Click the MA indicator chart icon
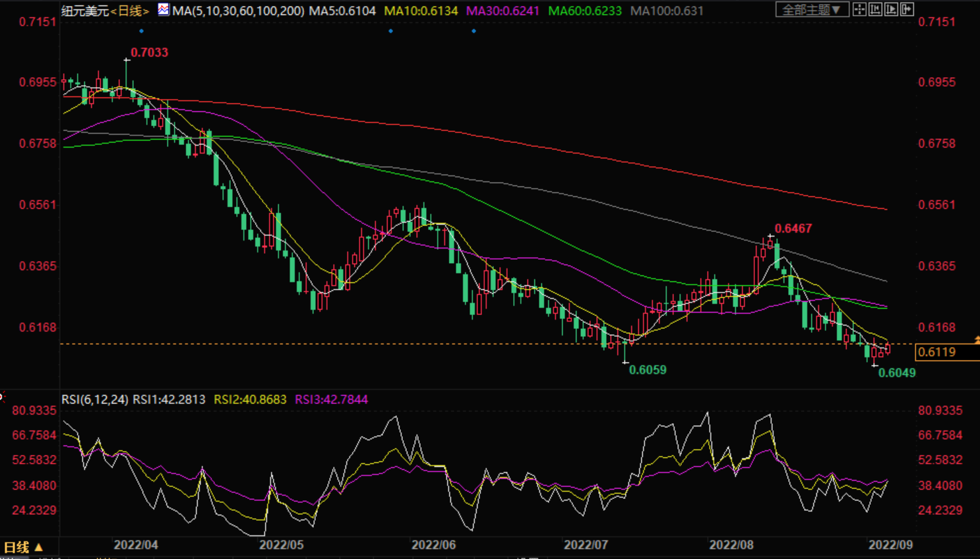Image resolution: width=980 pixels, height=559 pixels. tap(163, 10)
